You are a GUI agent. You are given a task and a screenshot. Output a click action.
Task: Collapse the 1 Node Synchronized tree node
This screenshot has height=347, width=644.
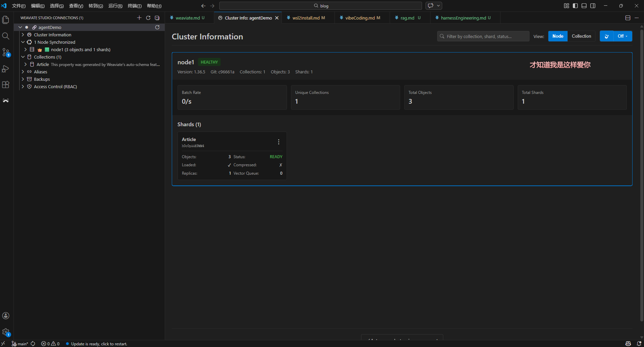pos(23,42)
